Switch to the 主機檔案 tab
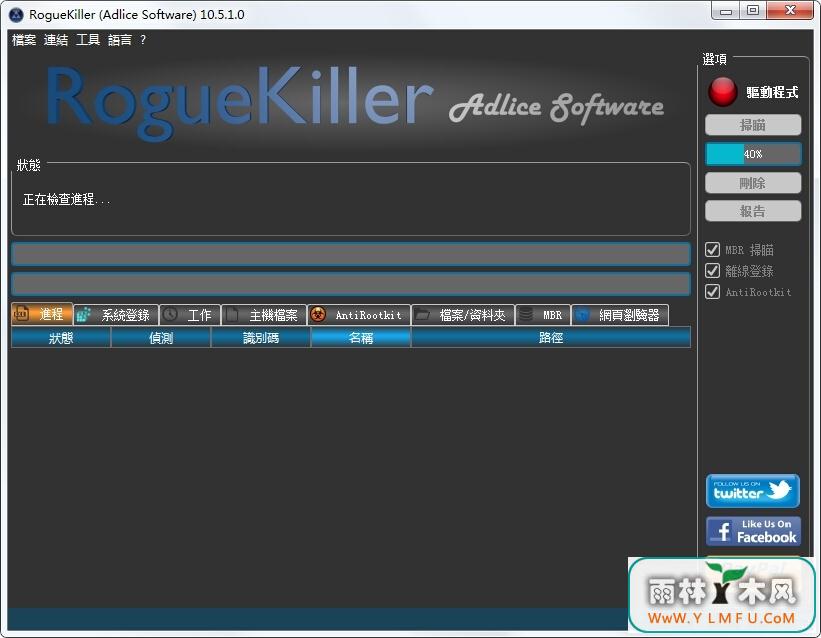This screenshot has width=821, height=638. (263, 315)
